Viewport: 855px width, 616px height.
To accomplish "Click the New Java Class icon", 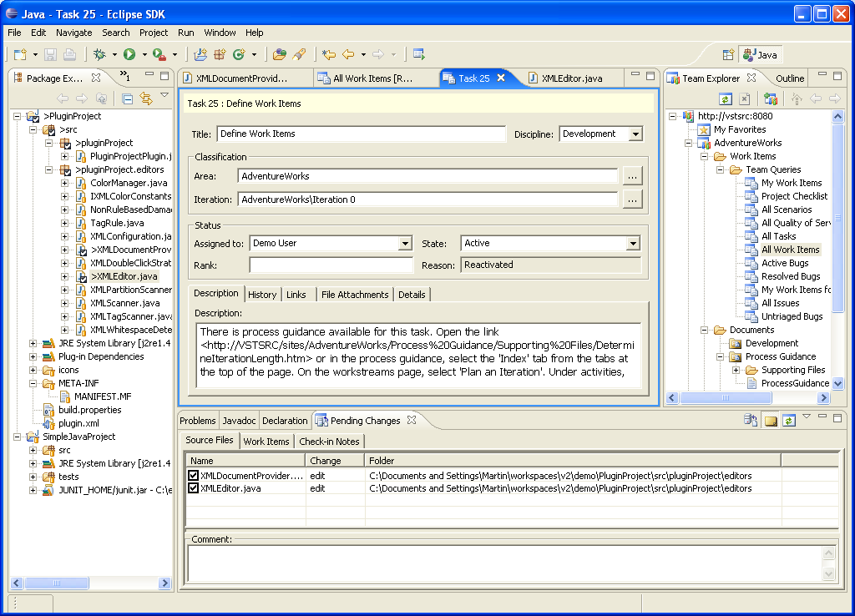I will click(x=240, y=54).
